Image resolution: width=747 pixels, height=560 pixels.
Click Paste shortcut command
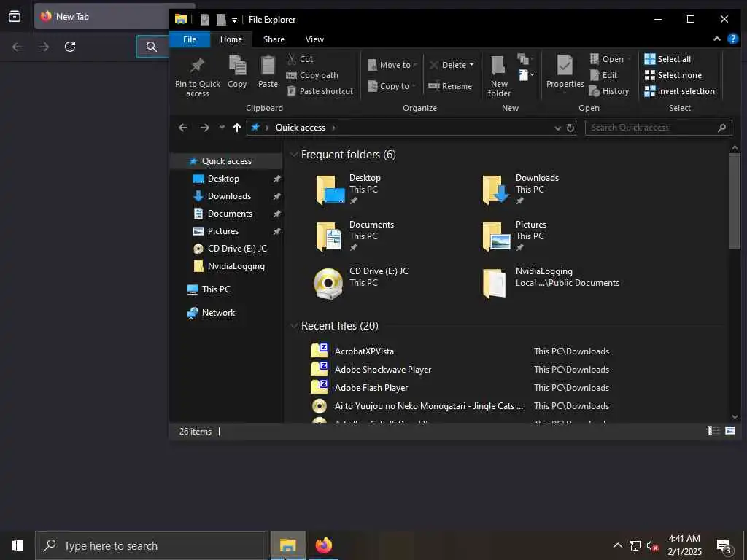point(320,91)
